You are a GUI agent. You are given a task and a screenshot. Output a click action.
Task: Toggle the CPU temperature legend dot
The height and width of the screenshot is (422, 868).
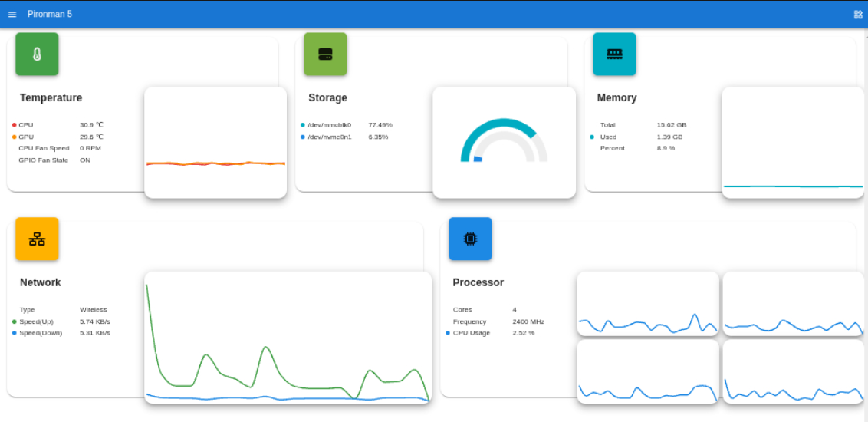coord(15,125)
